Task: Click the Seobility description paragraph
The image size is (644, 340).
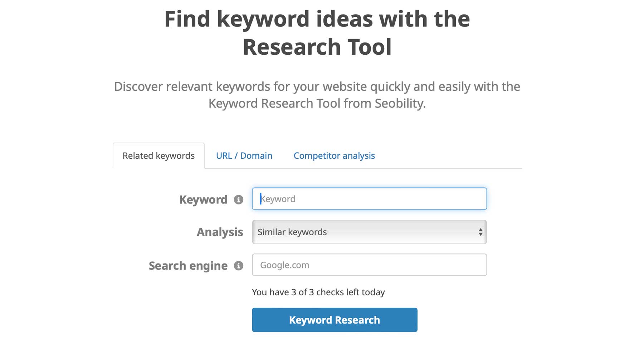Action: click(x=317, y=95)
